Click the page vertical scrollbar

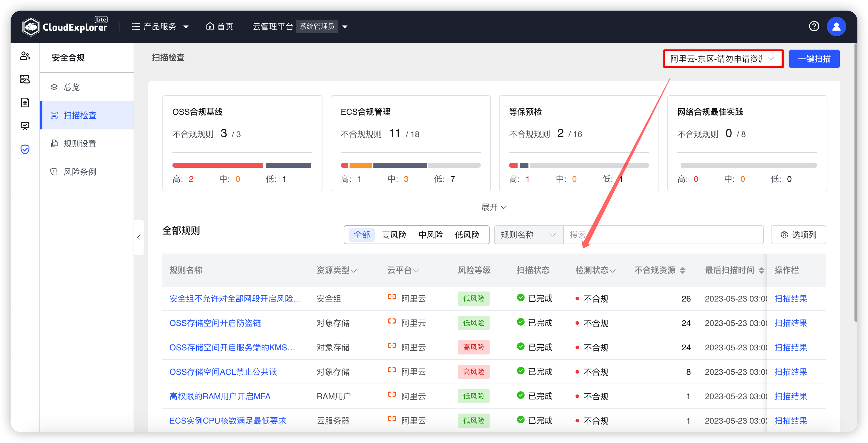coord(856,182)
